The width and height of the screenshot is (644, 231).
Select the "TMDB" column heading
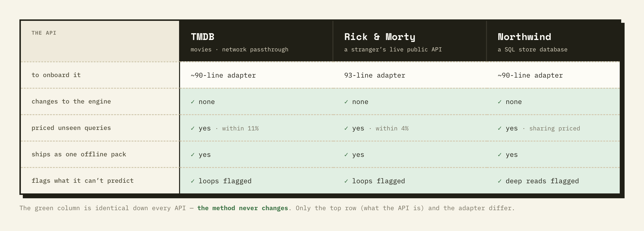[203, 37]
